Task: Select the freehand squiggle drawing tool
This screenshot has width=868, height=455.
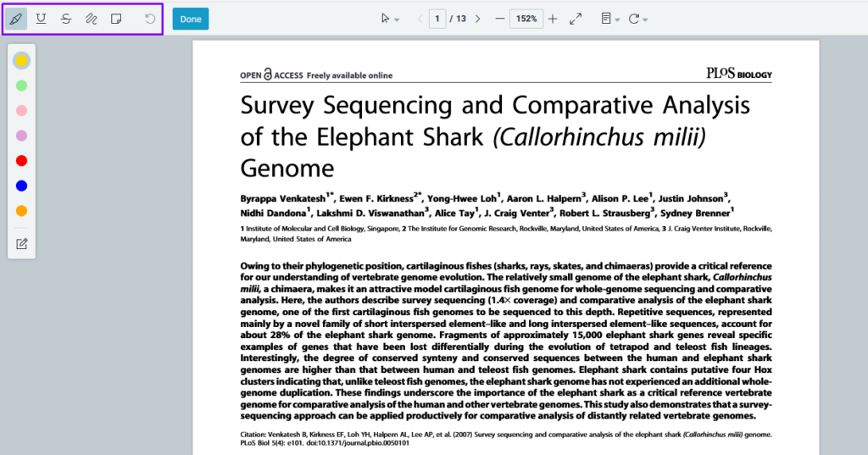Action: click(92, 19)
